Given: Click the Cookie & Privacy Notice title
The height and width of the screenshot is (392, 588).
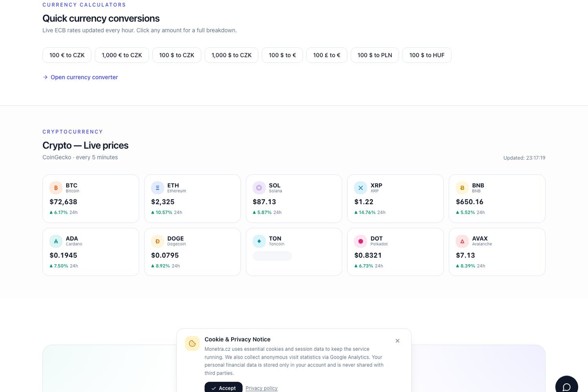Looking at the screenshot, I should click(x=238, y=339).
